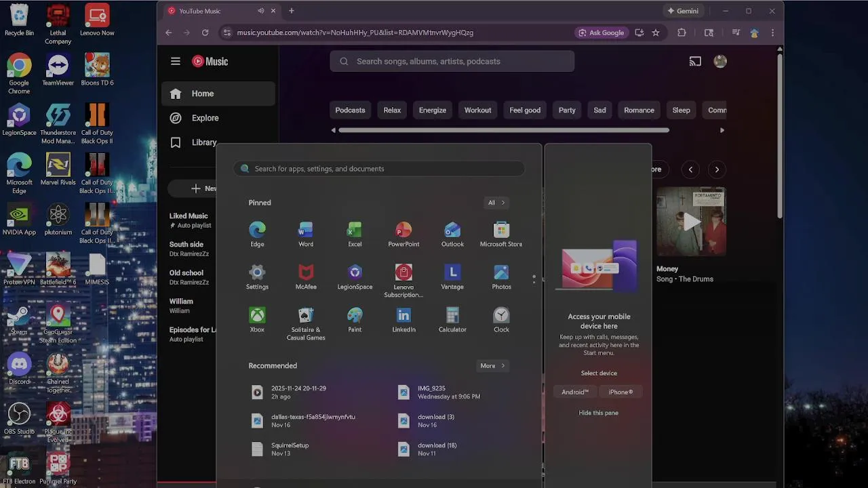Open Outlook pinned app
The width and height of the screenshot is (868, 488).
coord(452,235)
